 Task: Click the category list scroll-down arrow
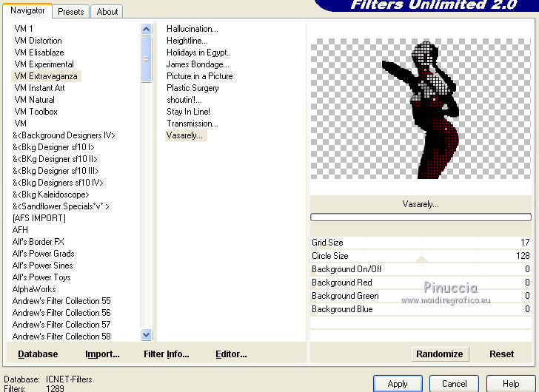click(x=146, y=334)
